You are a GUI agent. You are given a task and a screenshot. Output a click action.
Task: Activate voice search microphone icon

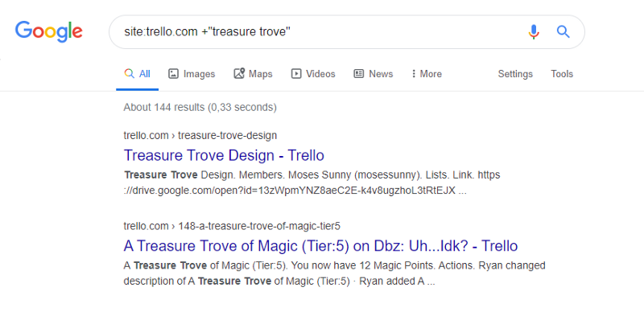pyautogui.click(x=534, y=31)
